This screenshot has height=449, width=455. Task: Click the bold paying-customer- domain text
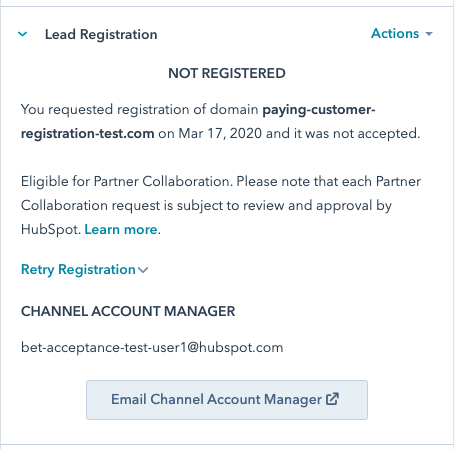pyautogui.click(x=319, y=110)
